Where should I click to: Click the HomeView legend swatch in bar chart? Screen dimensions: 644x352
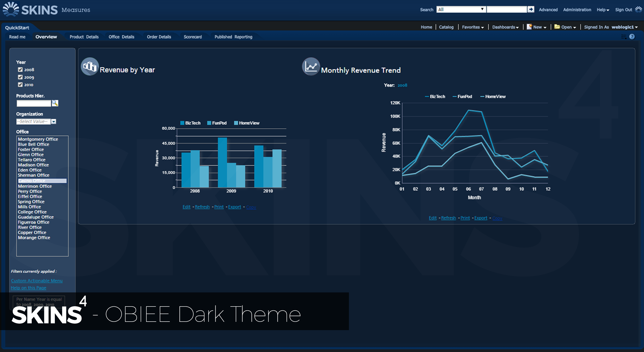[x=236, y=123]
